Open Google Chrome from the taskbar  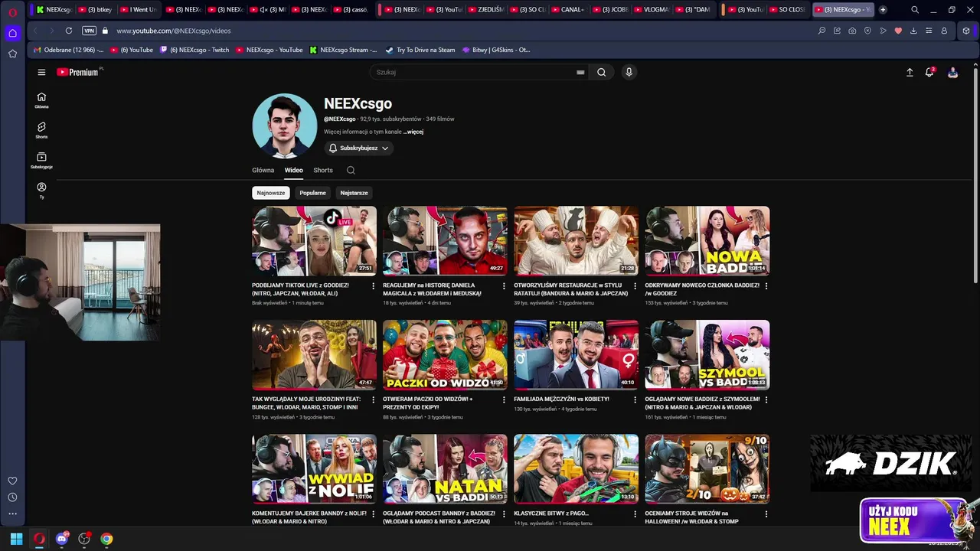coord(106,539)
